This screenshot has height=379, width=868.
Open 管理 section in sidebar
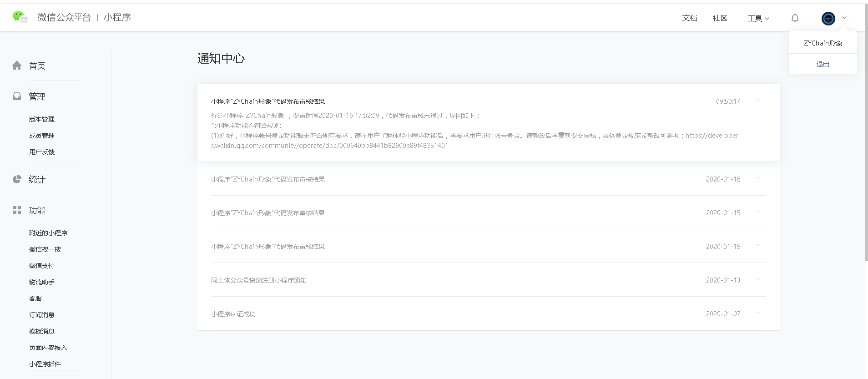(37, 97)
